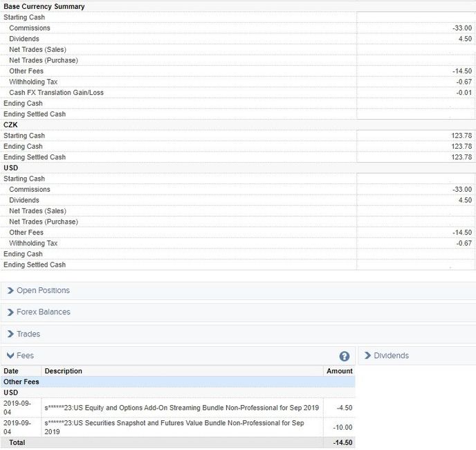Screen dimensions: 476x450
Task: Click the Description column header
Action: 63,371
